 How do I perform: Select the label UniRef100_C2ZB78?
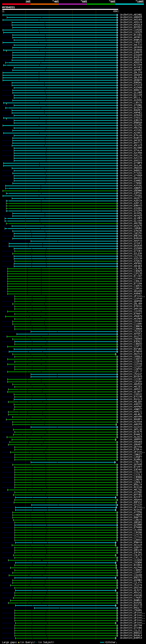131,361
